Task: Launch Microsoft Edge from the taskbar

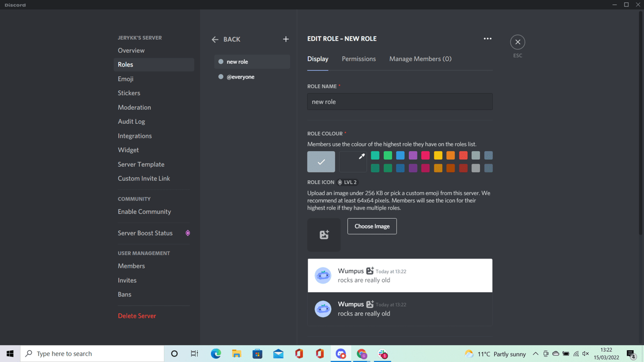Action: tap(216, 353)
